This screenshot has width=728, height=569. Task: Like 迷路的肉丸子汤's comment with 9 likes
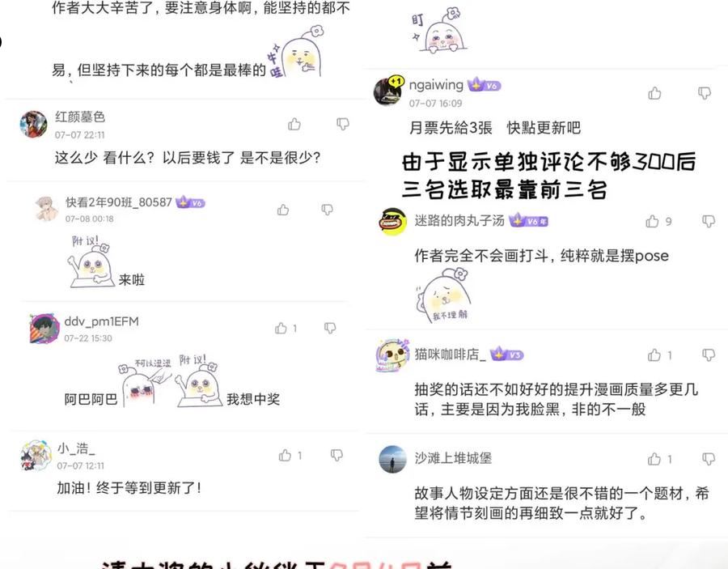point(652,222)
